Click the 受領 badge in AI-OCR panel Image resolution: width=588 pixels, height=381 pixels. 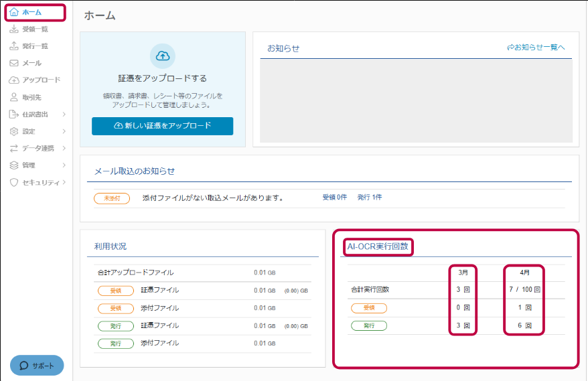point(369,308)
